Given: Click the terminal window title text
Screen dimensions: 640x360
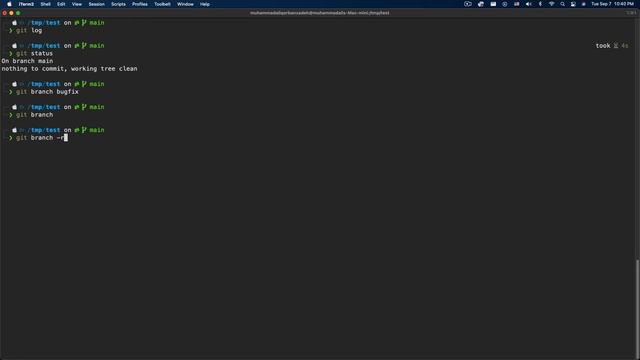Looking at the screenshot, I should tap(320, 13).
